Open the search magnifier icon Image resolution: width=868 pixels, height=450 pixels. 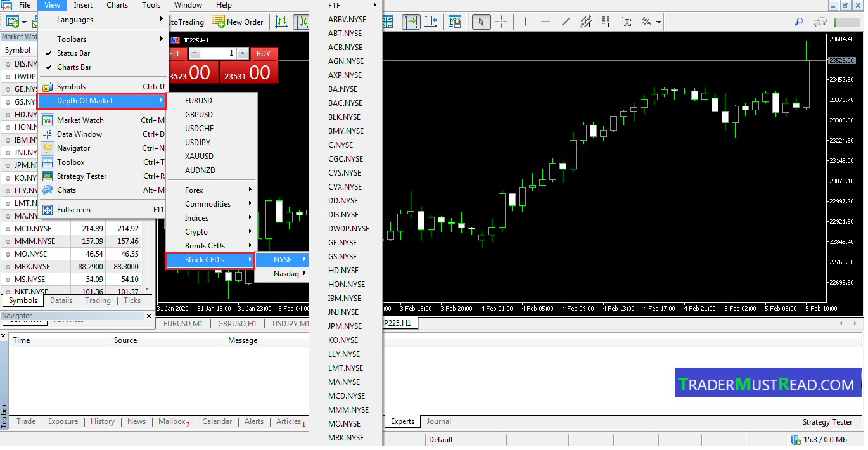tap(799, 22)
